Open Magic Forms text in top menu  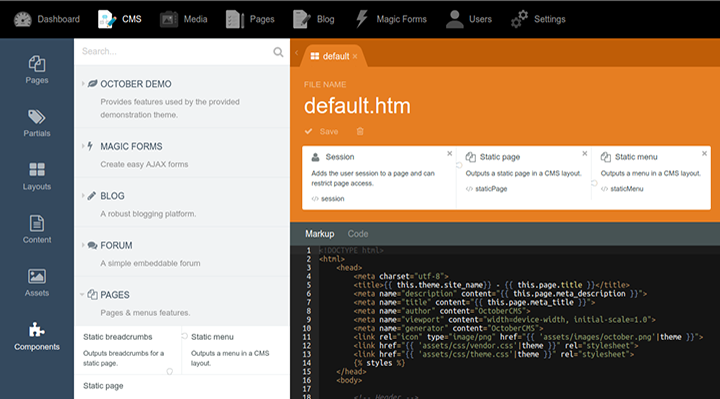coord(401,19)
